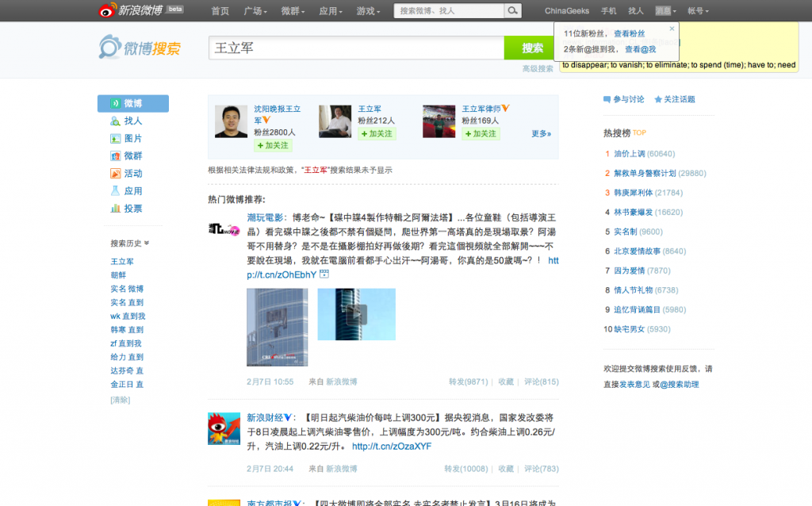Click the green 搜索 search button
Screen dimensions: 812x506
click(532, 48)
